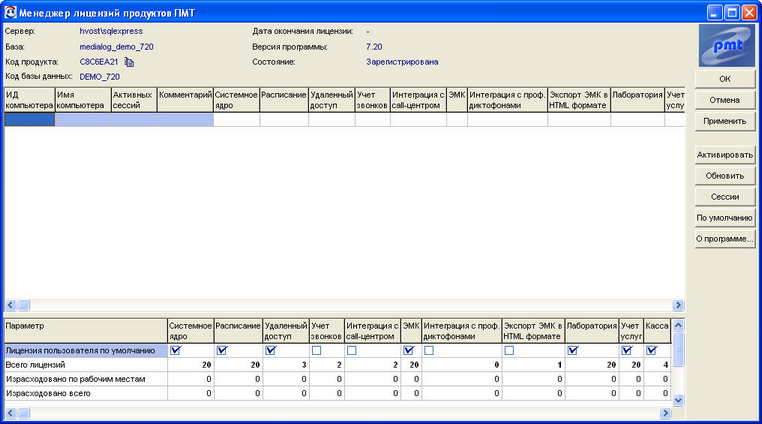The width and height of the screenshot is (762, 424).
Task: Click database code DEMO_720
Action: coord(100,77)
